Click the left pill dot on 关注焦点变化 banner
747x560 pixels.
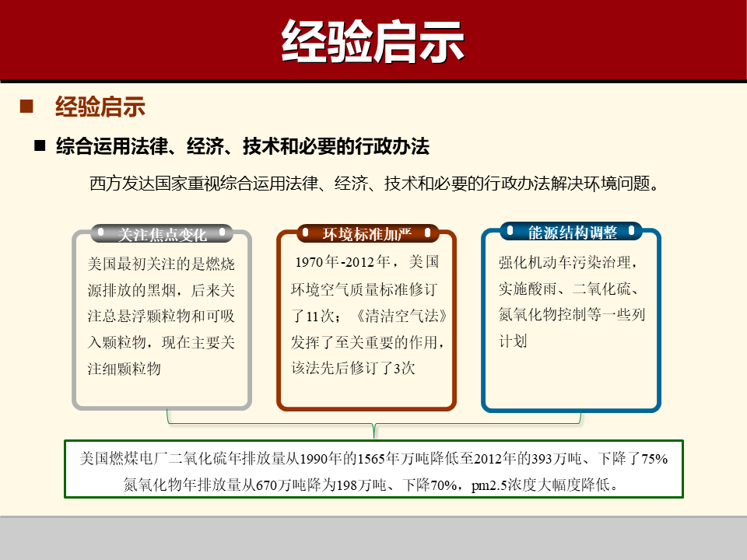[x=99, y=231]
